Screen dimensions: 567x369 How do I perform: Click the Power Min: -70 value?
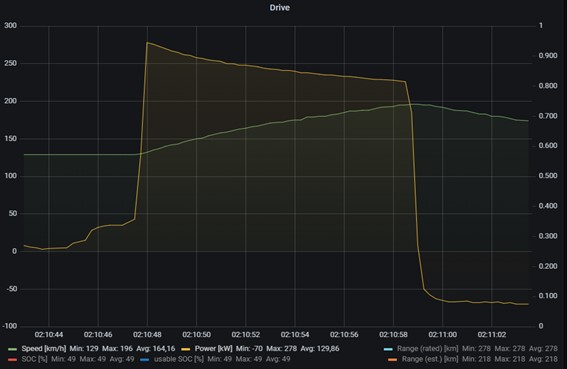pyautogui.click(x=249, y=349)
